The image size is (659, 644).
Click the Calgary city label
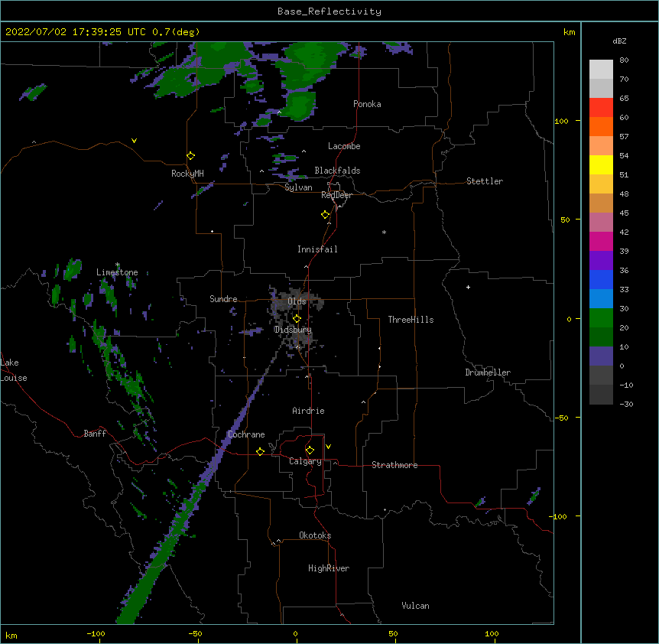tap(305, 461)
